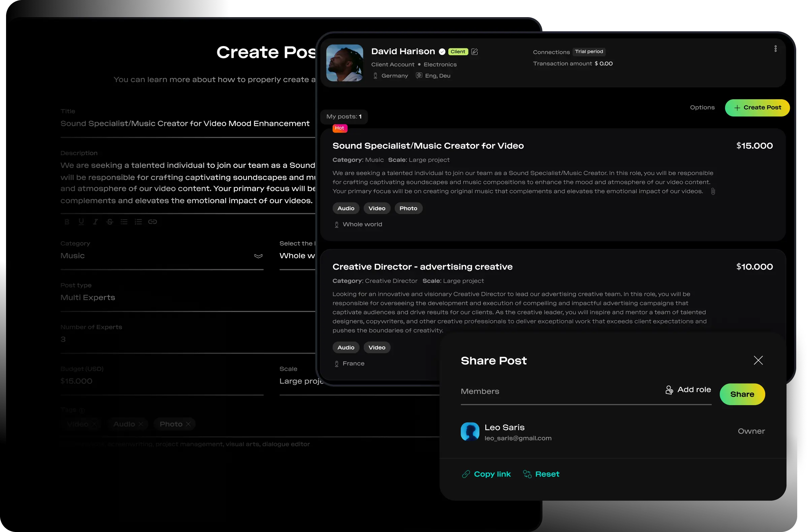The height and width of the screenshot is (532, 810).
Task: Click the Trial period badge
Action: coord(589,52)
